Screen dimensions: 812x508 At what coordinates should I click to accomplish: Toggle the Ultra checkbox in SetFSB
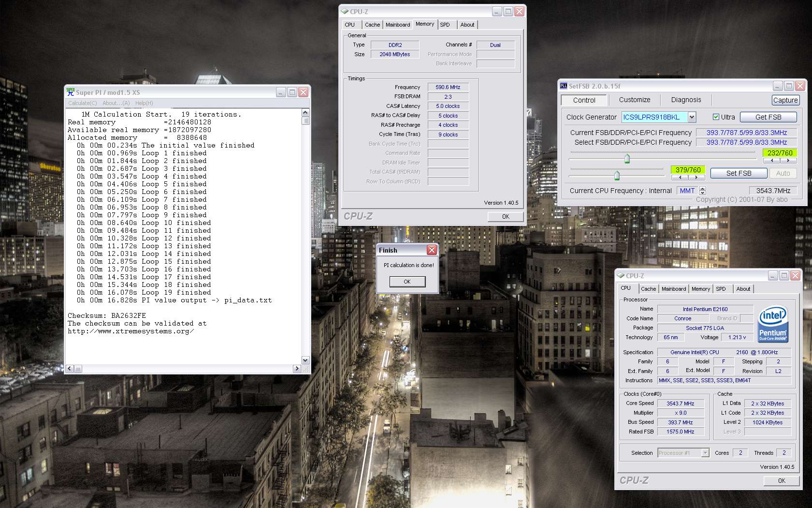(716, 117)
